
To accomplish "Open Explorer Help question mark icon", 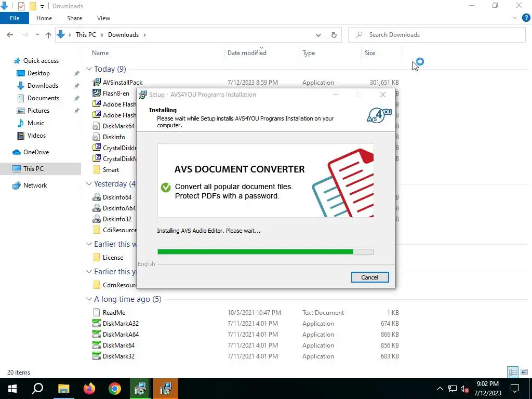I will click(526, 18).
